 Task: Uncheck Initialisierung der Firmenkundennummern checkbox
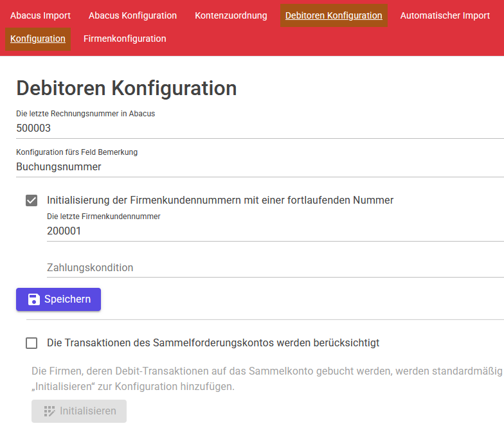[32, 200]
